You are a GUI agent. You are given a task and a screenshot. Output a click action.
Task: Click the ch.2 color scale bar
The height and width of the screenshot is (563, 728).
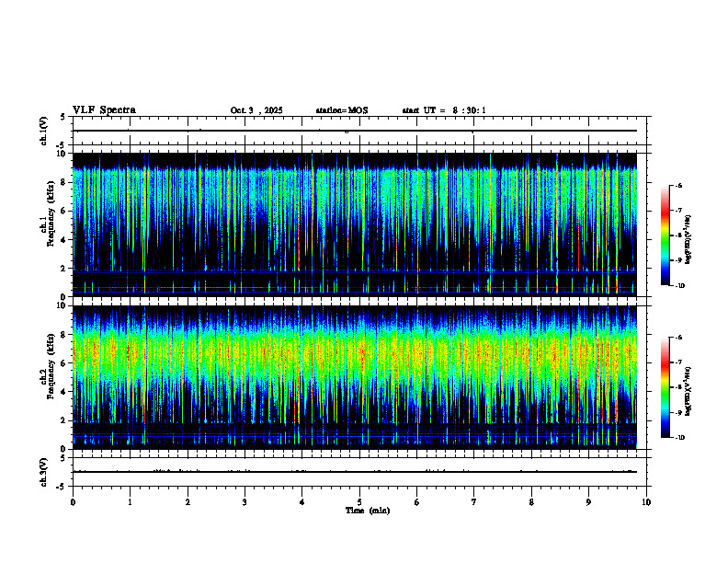click(665, 387)
